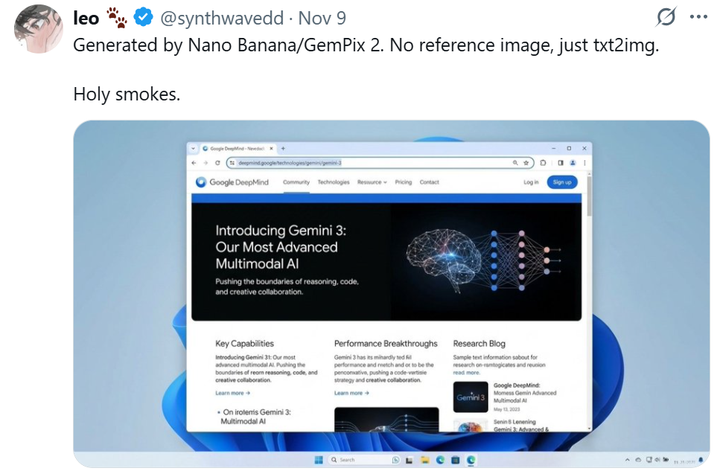Expand the system tray hidden icons chevron
This screenshot has width=720, height=471.
tap(627, 460)
